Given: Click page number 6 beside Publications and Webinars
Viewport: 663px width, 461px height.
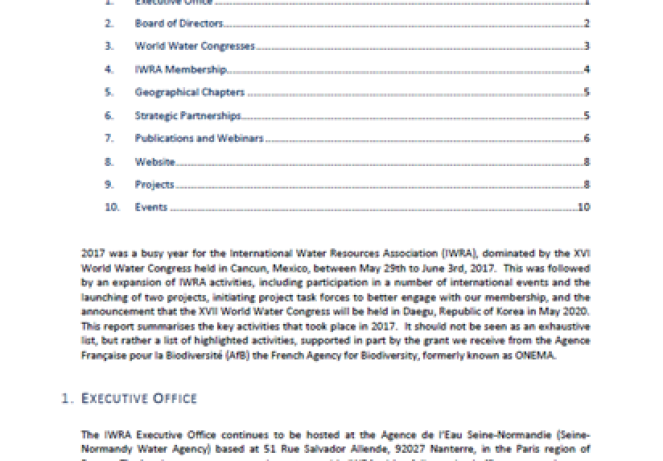Looking at the screenshot, I should click(x=586, y=138).
